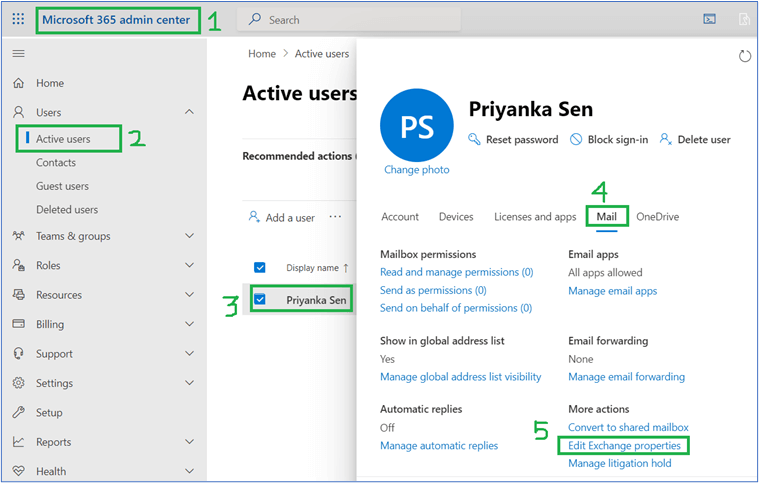This screenshot has width=759, height=483.
Task: Click Convert to shared mailbox link
Action: [x=628, y=427]
